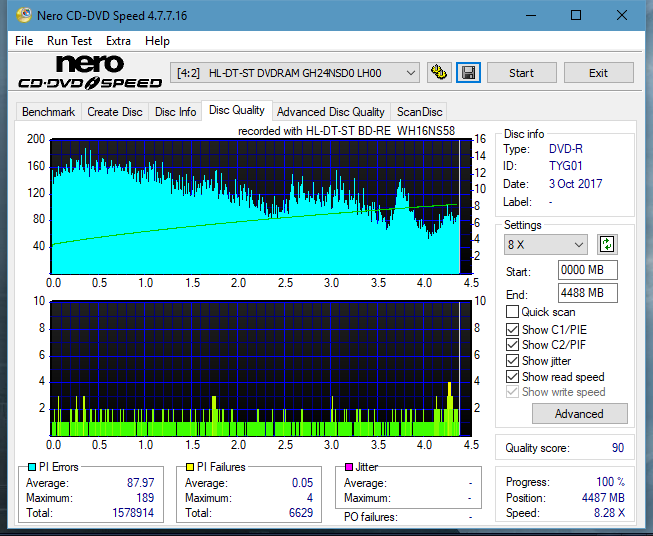Click the refresh speed settings icon
The width and height of the screenshot is (653, 536).
coord(607,244)
